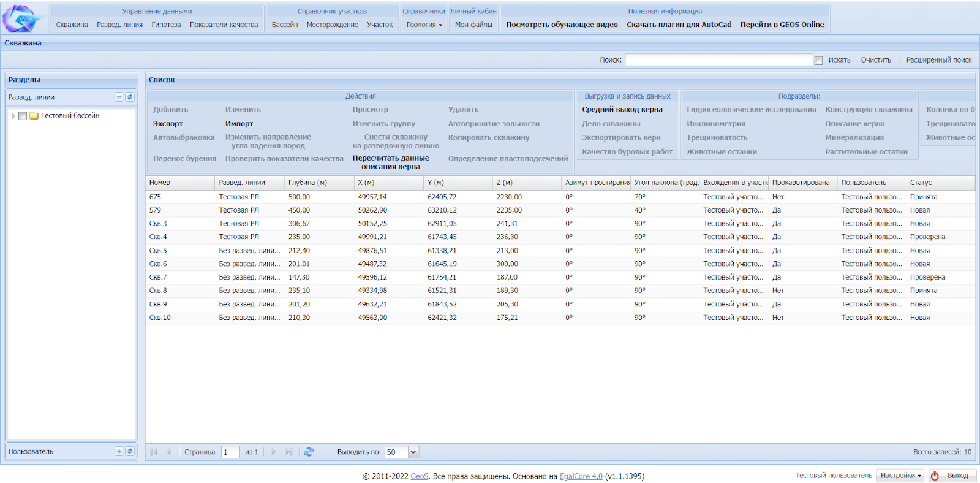Go to next page icon
This screenshot has width=980, height=483.
point(273,452)
